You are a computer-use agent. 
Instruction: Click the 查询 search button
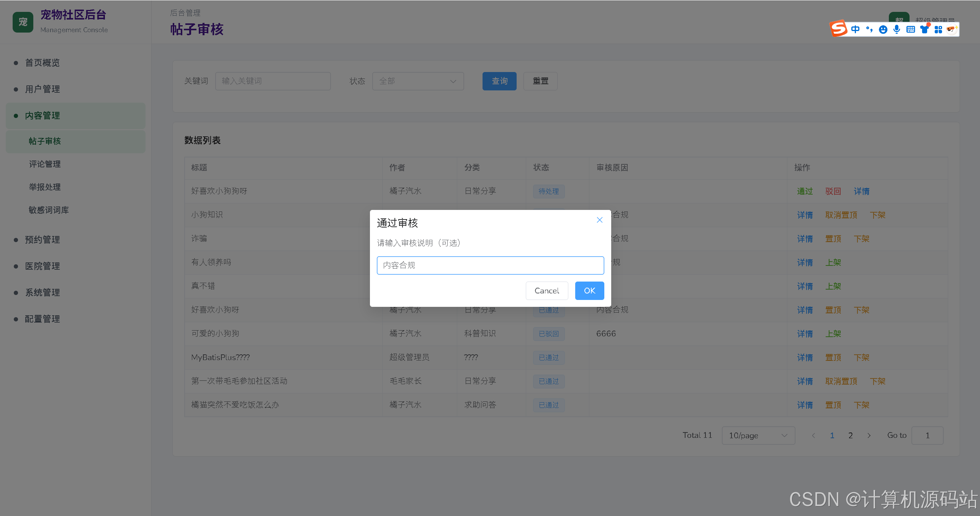pyautogui.click(x=499, y=81)
